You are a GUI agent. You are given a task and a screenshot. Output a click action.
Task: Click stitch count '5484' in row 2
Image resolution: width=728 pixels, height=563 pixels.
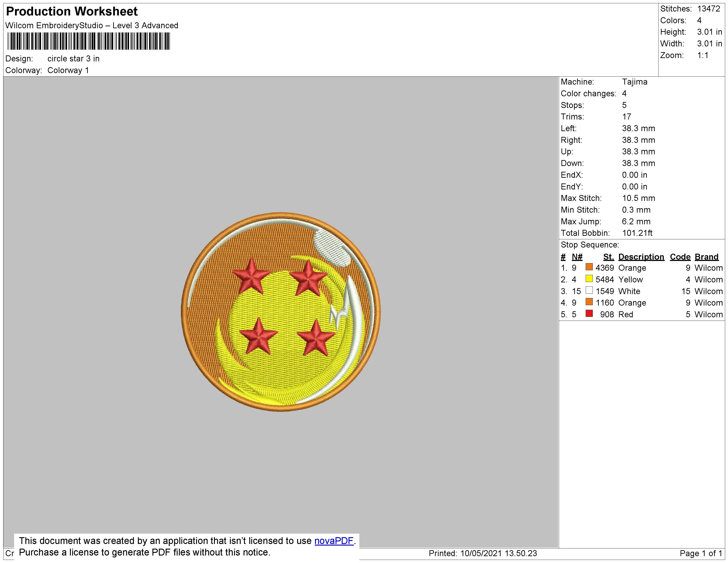coord(605,280)
